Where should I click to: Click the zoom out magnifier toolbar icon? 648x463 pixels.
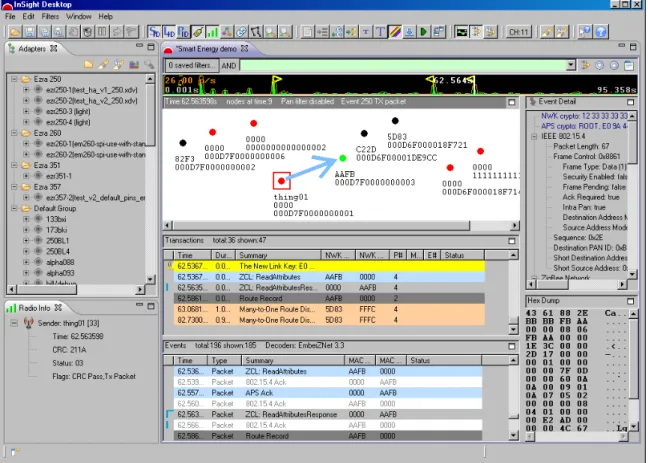(x=285, y=32)
